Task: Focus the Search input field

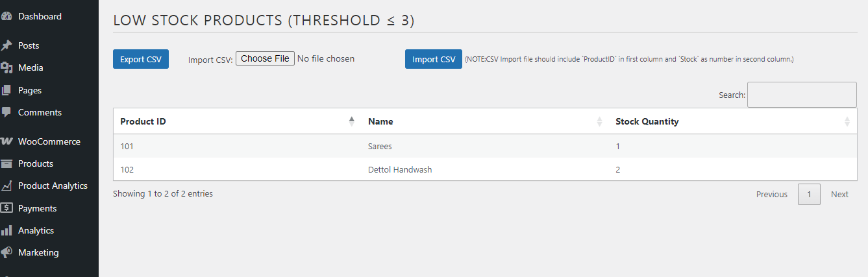Action: coord(802,95)
